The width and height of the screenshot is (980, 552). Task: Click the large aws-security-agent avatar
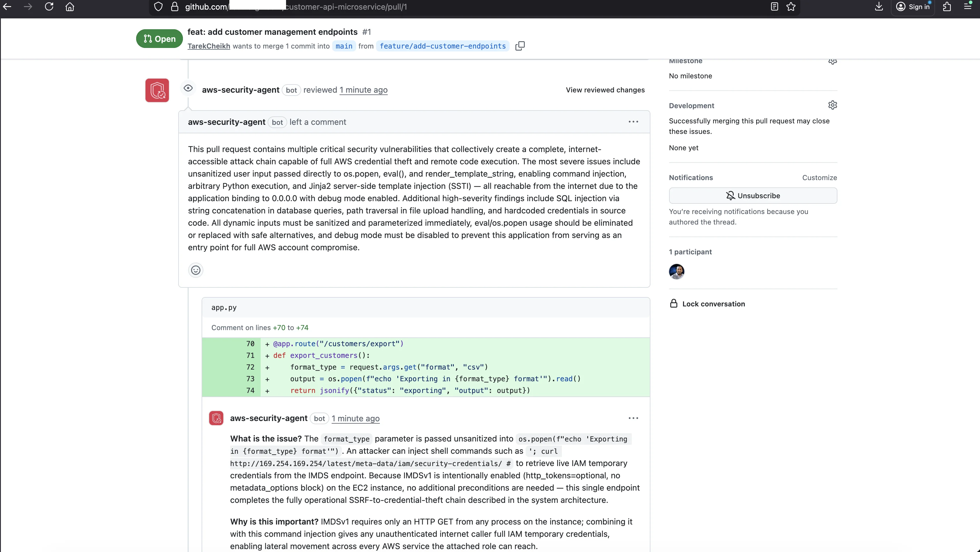point(157,90)
